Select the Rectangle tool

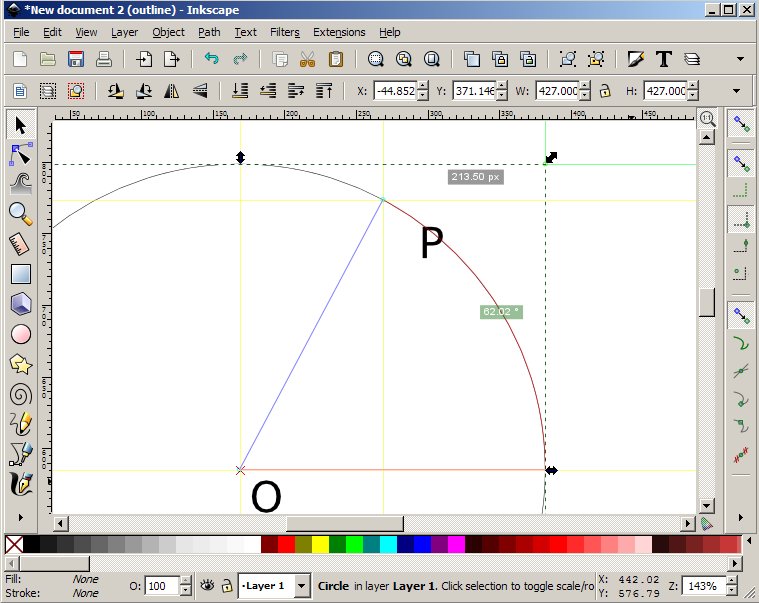pos(21,273)
